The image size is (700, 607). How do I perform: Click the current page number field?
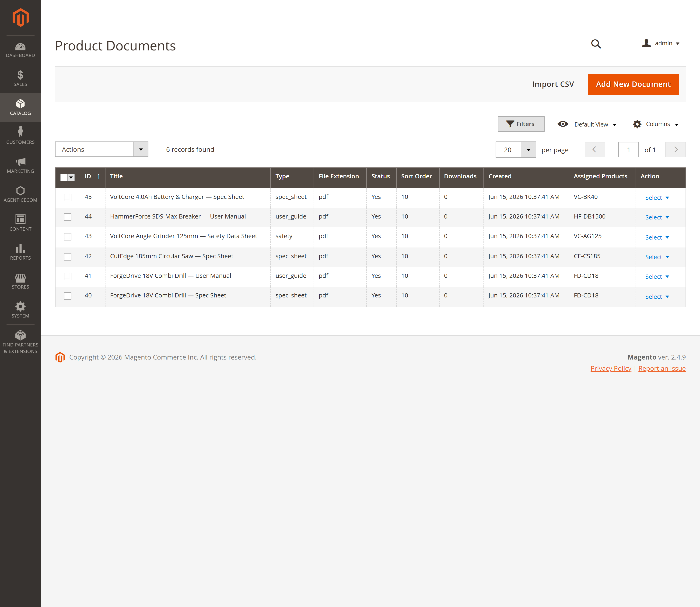(628, 150)
